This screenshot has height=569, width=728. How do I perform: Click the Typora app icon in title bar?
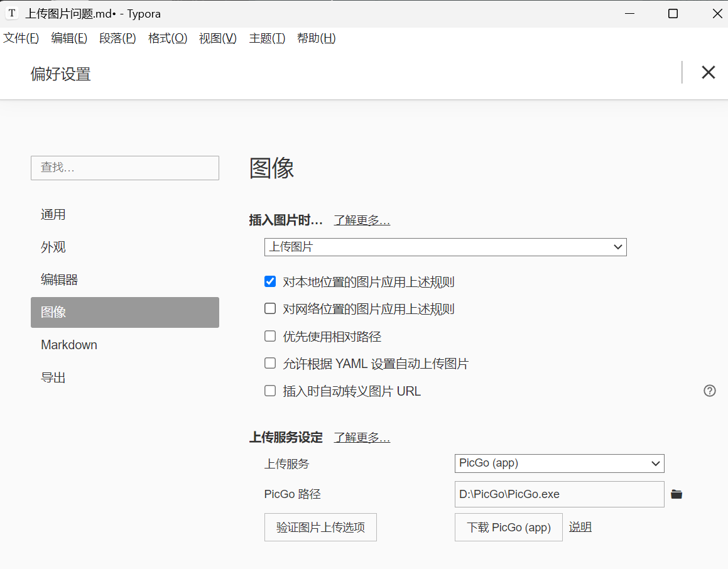pyautogui.click(x=11, y=13)
